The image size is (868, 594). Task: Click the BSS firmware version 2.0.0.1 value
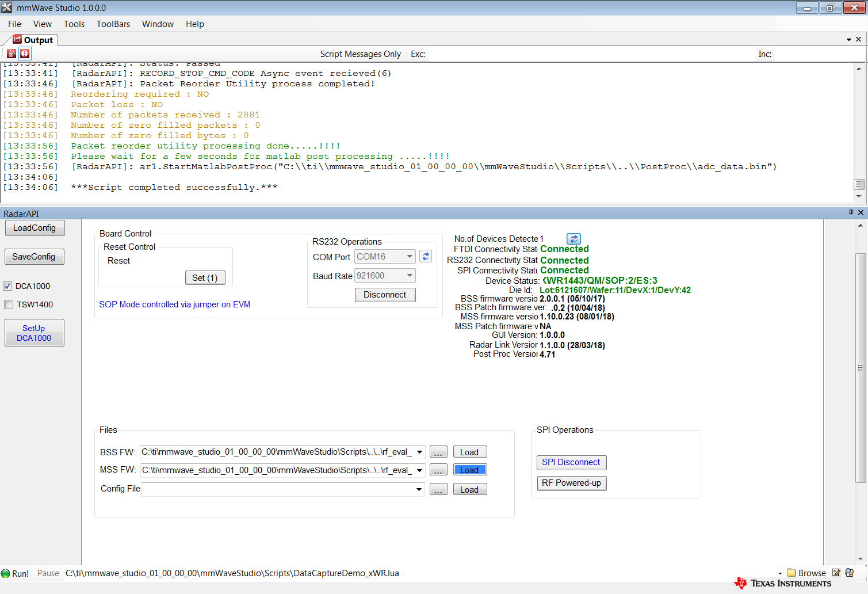pyautogui.click(x=572, y=299)
